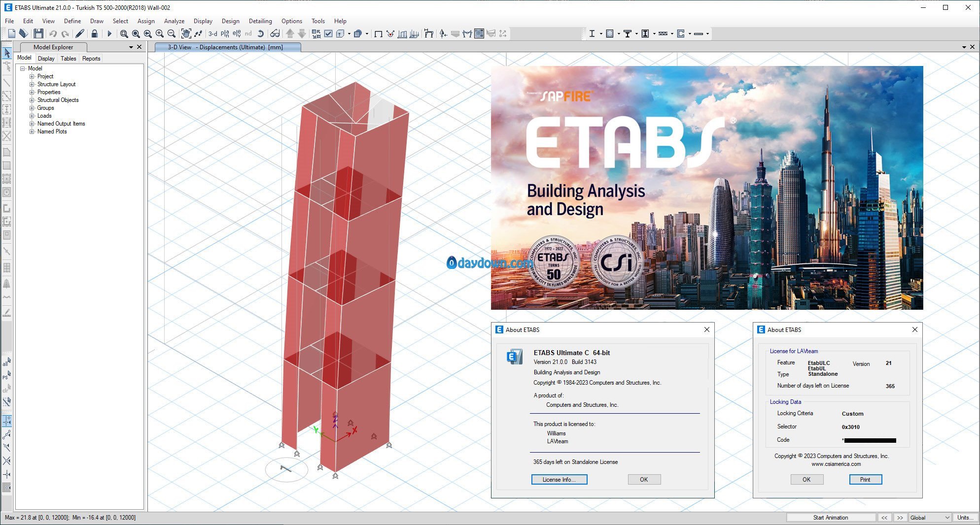This screenshot has height=525, width=980.
Task: Click the Start Animation button
Action: tap(831, 518)
